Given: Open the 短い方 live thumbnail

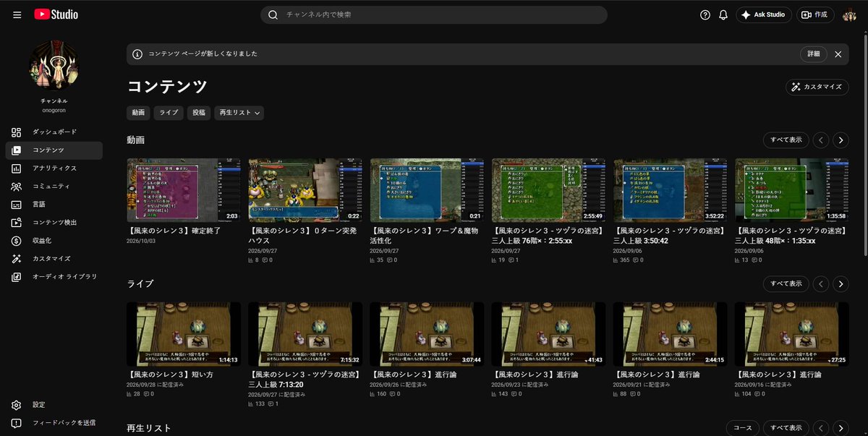Looking at the screenshot, I should pyautogui.click(x=184, y=334).
